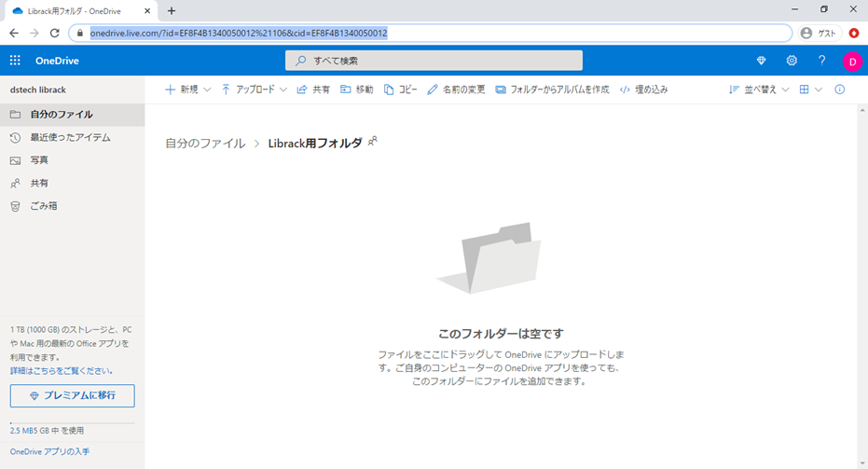
Task: Expand the view options chevron
Action: [819, 90]
